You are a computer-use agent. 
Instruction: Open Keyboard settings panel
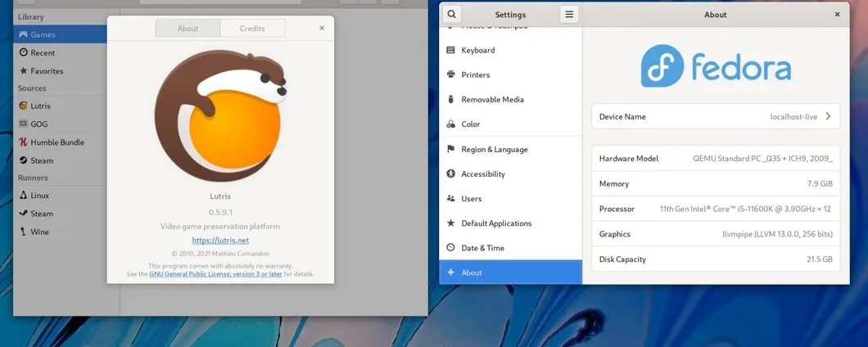(x=510, y=50)
